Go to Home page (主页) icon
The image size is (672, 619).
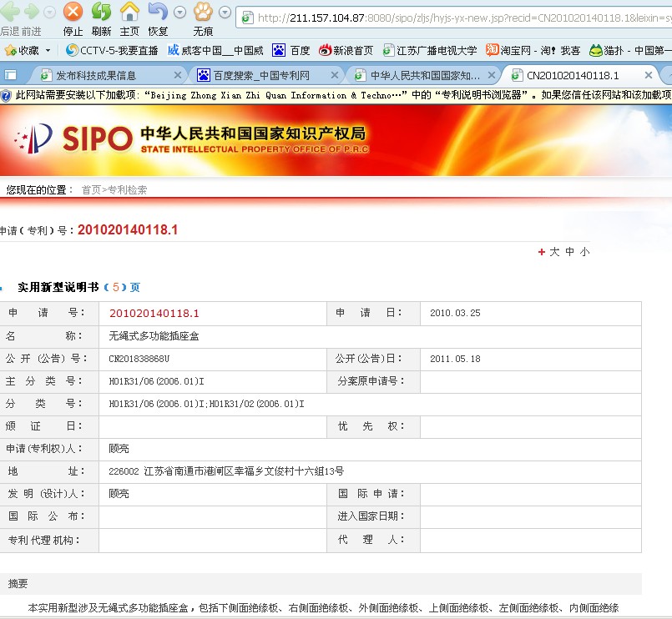(129, 13)
